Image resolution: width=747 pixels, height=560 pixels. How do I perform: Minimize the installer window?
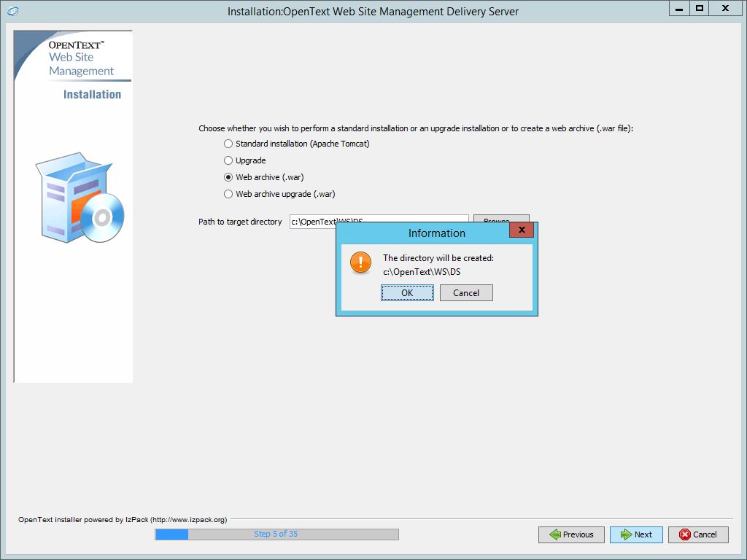click(679, 9)
